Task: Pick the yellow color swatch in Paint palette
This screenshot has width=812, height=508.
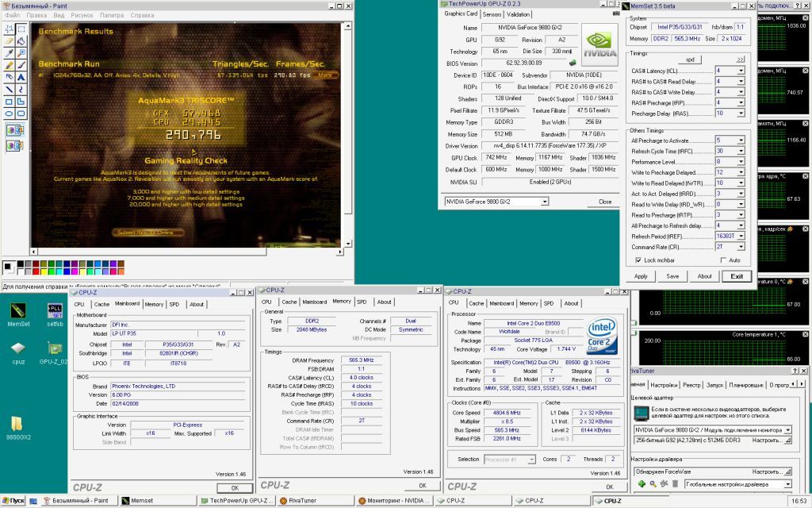Action: coord(44,271)
